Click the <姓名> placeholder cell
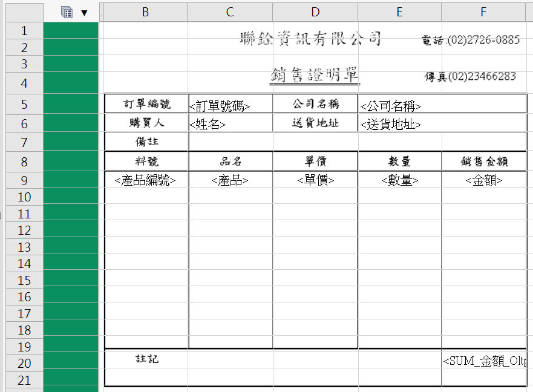Viewport: 533px width, 392px height. click(231, 123)
